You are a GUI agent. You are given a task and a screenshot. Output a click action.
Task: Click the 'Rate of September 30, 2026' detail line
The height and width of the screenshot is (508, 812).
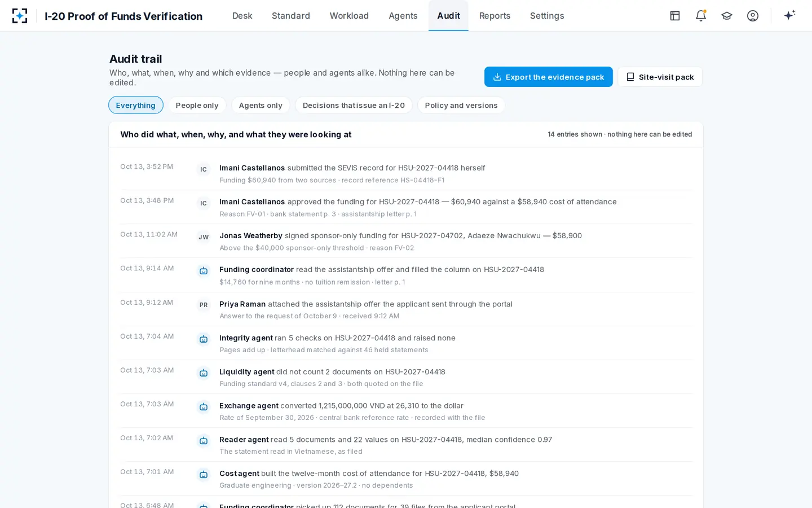pyautogui.click(x=352, y=418)
